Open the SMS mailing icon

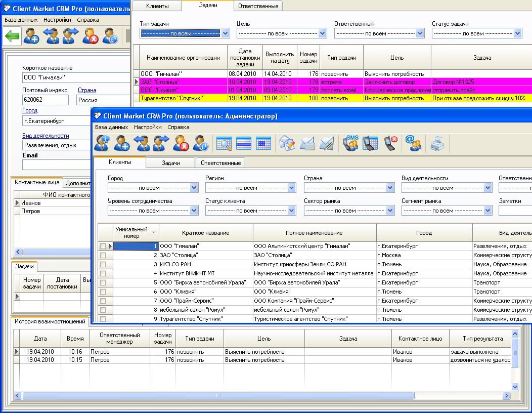(350, 143)
